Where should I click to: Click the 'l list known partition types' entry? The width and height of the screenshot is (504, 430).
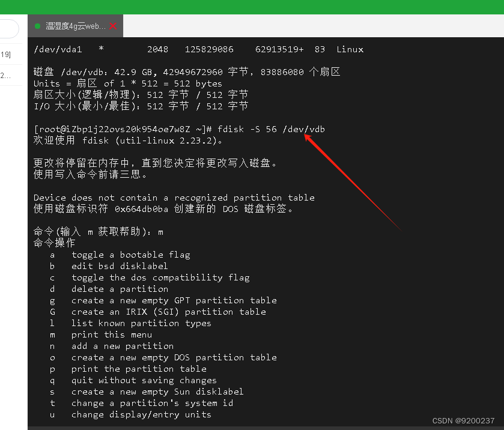[x=130, y=323]
